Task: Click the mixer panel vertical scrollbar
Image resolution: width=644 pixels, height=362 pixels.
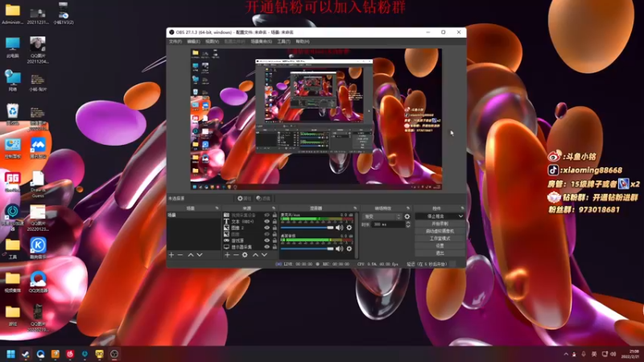Action: pyautogui.click(x=356, y=235)
